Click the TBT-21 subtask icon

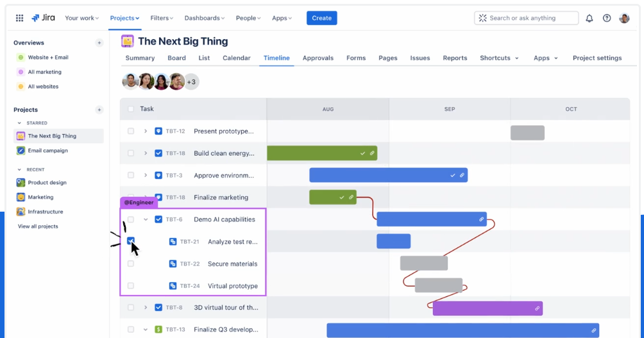coord(173,242)
